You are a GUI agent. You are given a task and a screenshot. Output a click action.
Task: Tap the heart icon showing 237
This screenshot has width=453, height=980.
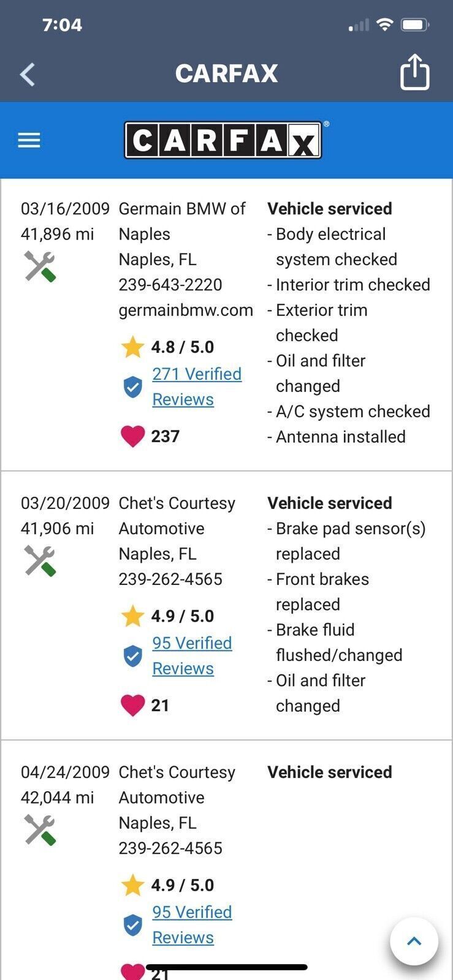132,437
